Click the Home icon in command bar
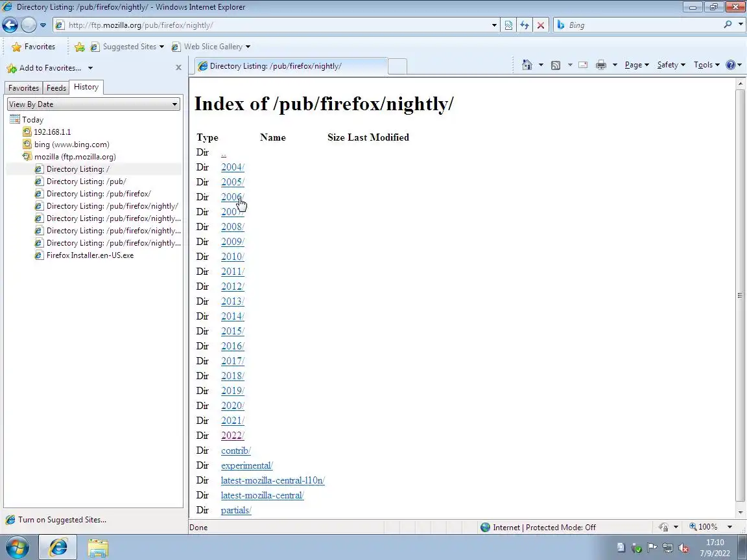The image size is (747, 560). (527, 65)
